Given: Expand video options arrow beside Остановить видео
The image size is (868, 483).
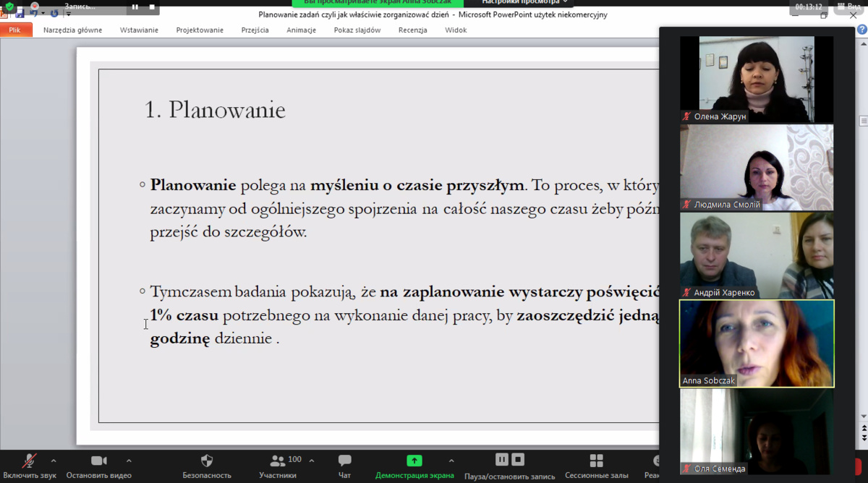Looking at the screenshot, I should (129, 461).
